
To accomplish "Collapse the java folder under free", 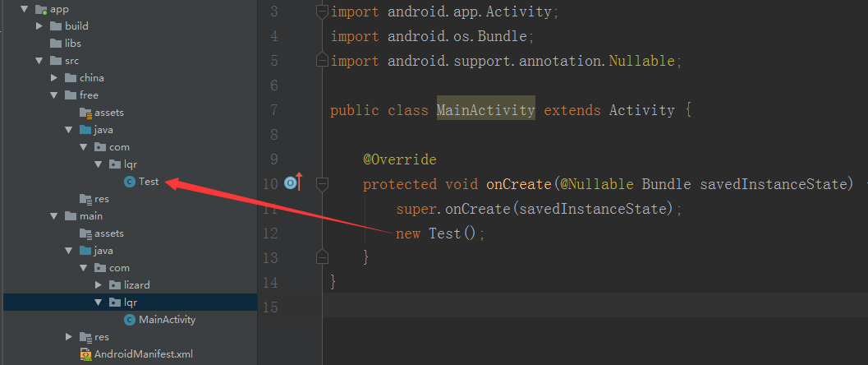I will (69, 130).
